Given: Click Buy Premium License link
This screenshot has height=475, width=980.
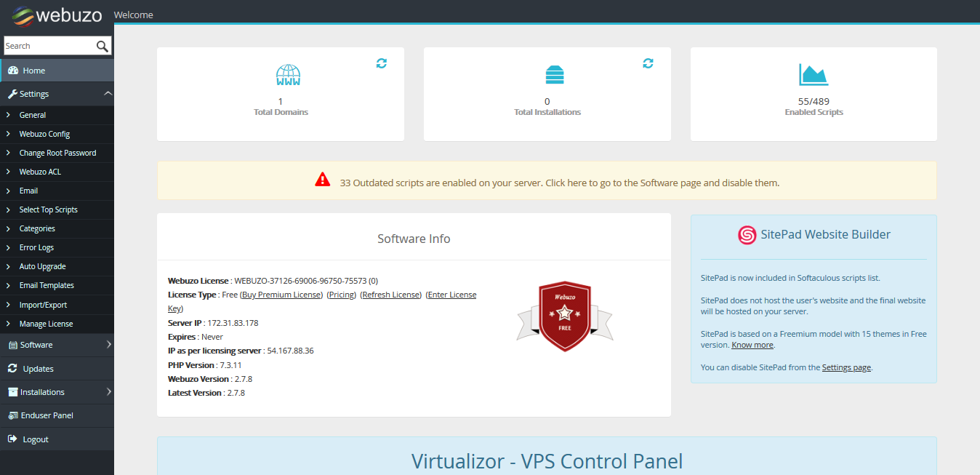Looking at the screenshot, I should (x=281, y=295).
